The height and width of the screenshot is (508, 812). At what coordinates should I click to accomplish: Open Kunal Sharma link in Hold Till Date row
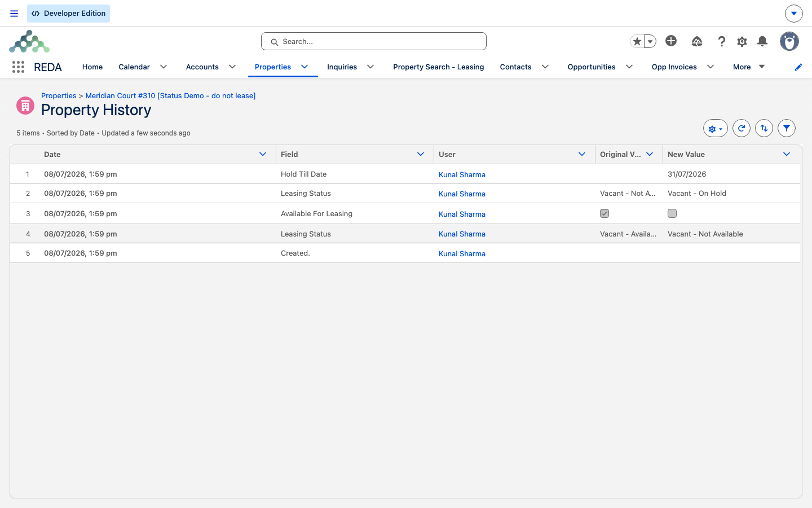click(462, 174)
